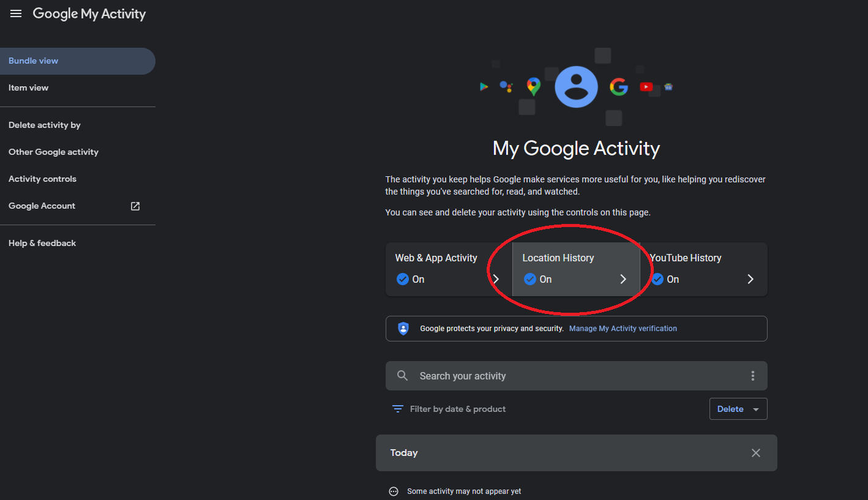
Task: Open Help & feedback
Action: coord(77,243)
